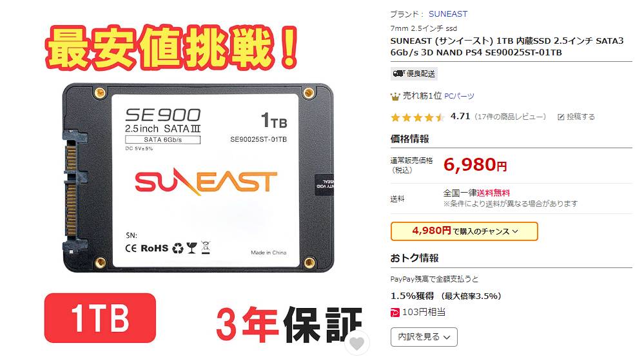Click 投稿する to write review
This screenshot has width=644, height=357.
coord(581,117)
